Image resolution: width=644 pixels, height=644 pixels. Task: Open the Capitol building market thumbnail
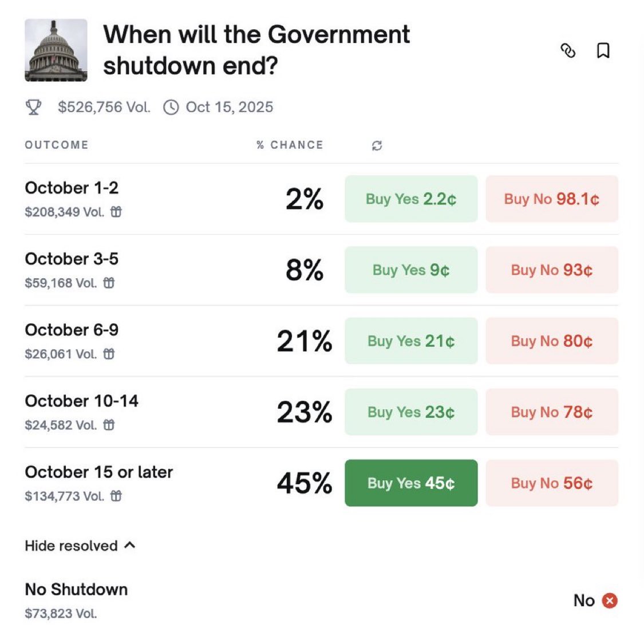pyautogui.click(x=56, y=50)
